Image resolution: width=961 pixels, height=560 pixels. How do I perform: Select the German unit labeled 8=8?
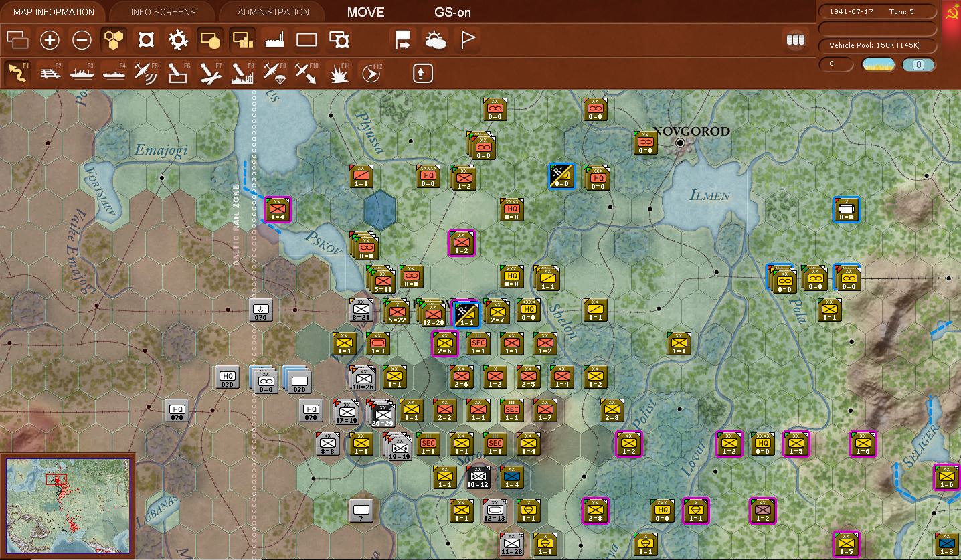(x=327, y=444)
